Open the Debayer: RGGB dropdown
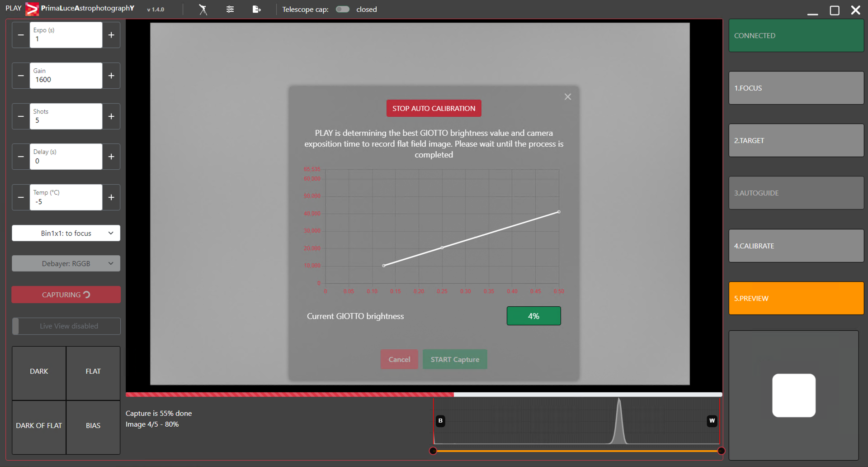 coord(66,263)
